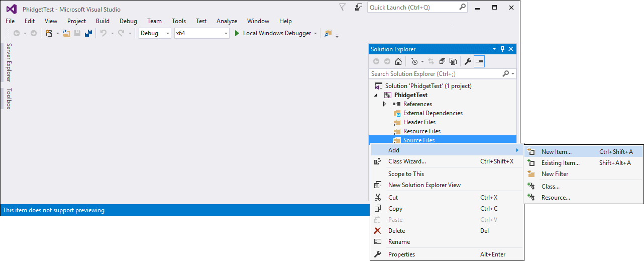Open the File menu

[10, 21]
